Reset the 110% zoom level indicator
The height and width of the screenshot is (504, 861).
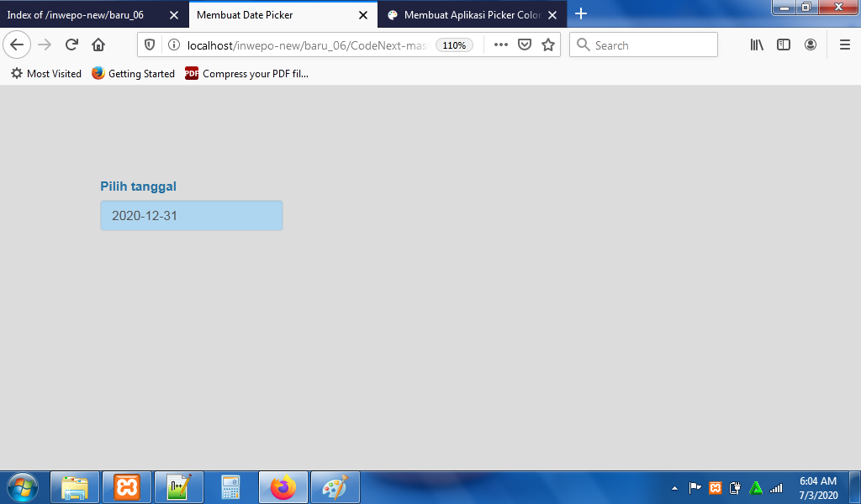coord(454,45)
